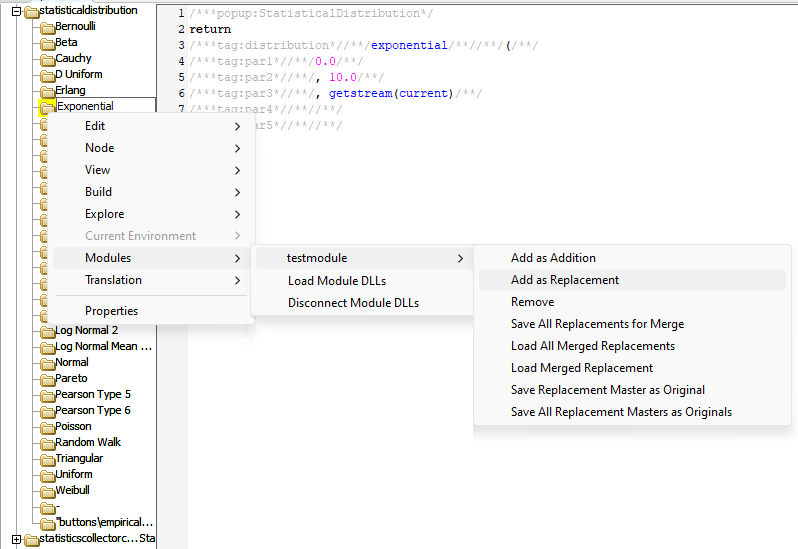
Task: Choose Add as Replacement
Action: [x=565, y=280]
